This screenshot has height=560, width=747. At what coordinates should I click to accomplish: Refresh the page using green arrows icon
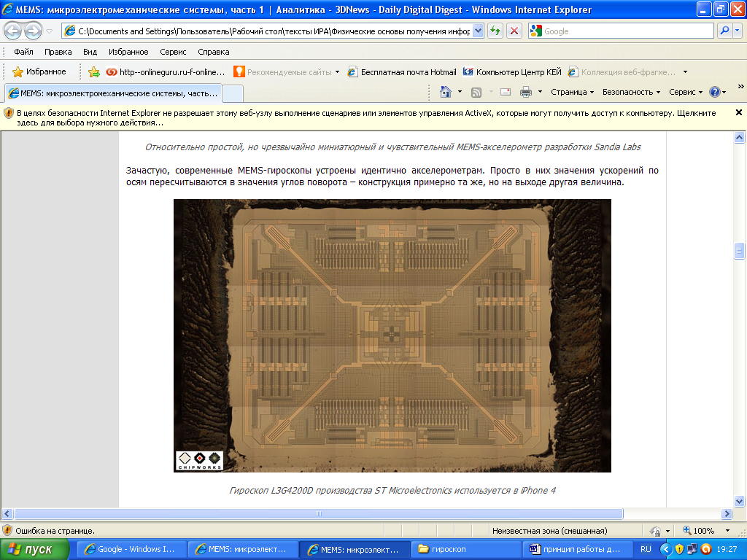(495, 31)
